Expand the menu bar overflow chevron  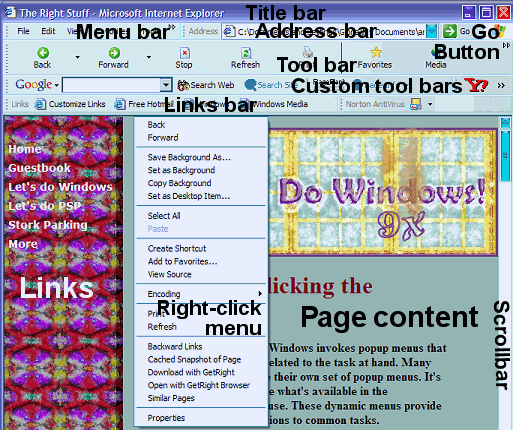point(172,27)
